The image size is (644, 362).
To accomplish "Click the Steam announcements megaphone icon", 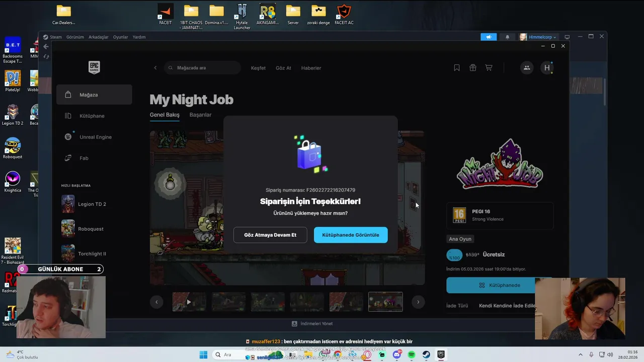I will point(489,37).
